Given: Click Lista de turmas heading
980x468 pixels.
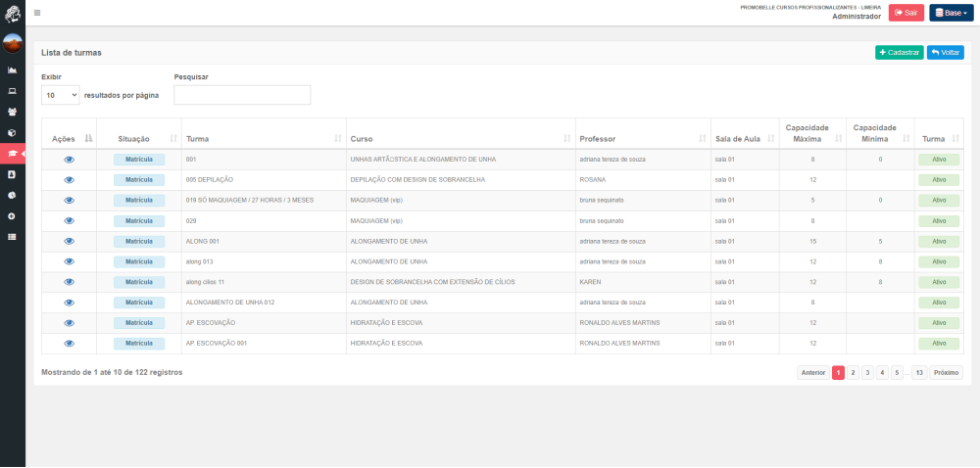Looking at the screenshot, I should click(x=72, y=53).
